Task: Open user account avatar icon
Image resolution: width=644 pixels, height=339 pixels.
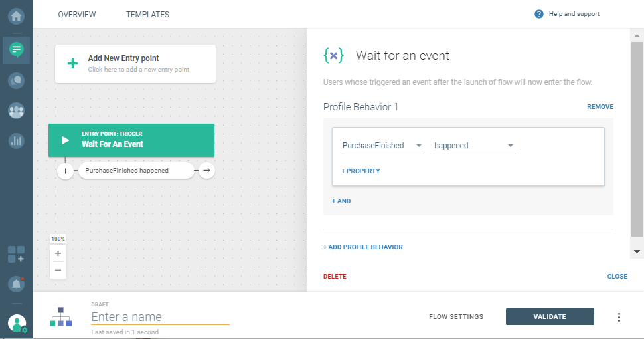Action: click(x=17, y=323)
